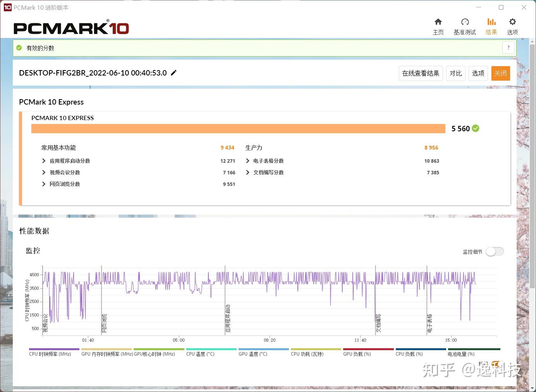Toggle the GPU 温度 (°C) legend
Screen dimensions: 536x392
point(264,352)
